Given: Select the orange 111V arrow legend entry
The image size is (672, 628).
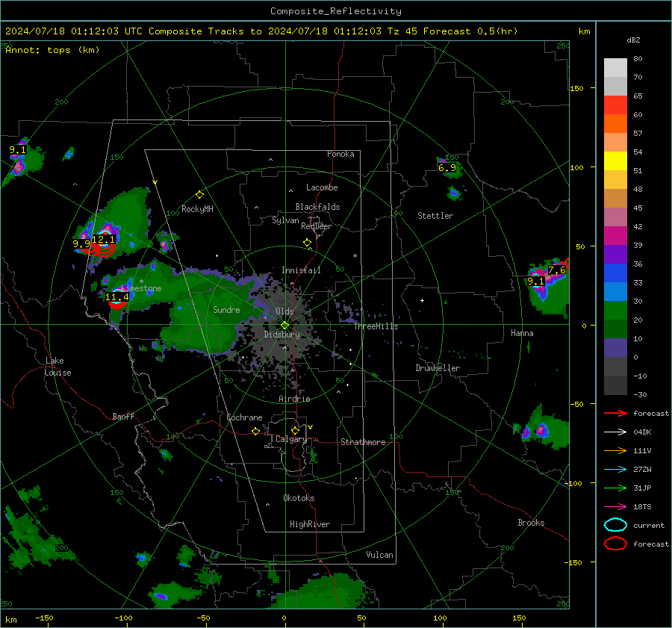Looking at the screenshot, I should tap(615, 450).
